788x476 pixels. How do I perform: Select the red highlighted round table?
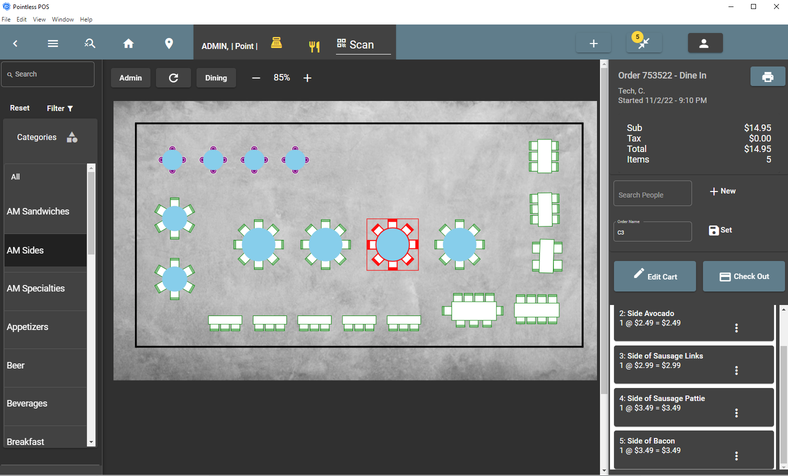coord(392,244)
